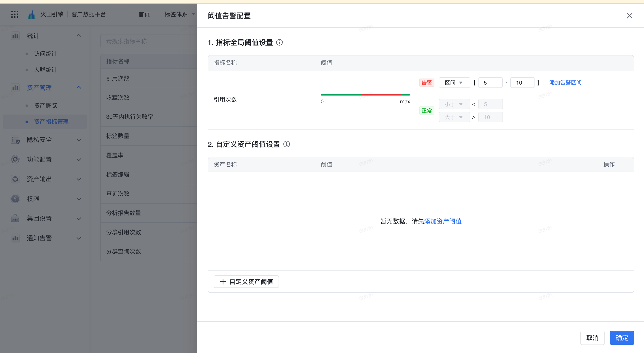This screenshot has width=644, height=353.
Task: Click the 客户数据平台 title text
Action: (x=89, y=15)
